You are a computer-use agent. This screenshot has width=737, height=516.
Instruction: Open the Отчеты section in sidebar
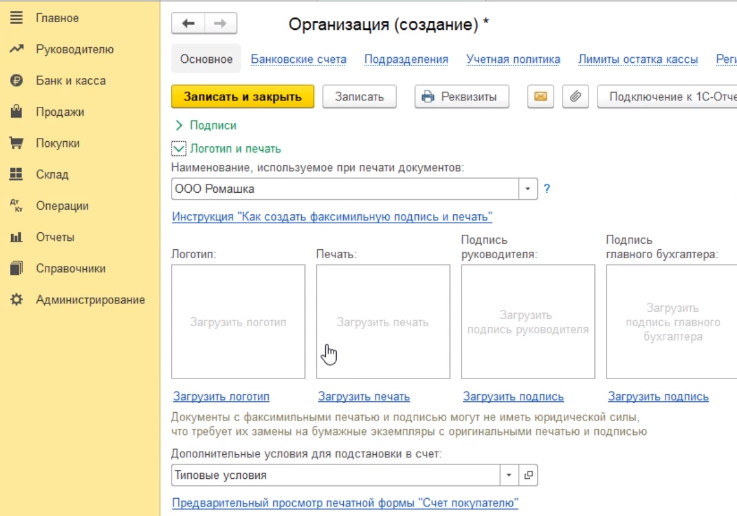click(x=55, y=237)
